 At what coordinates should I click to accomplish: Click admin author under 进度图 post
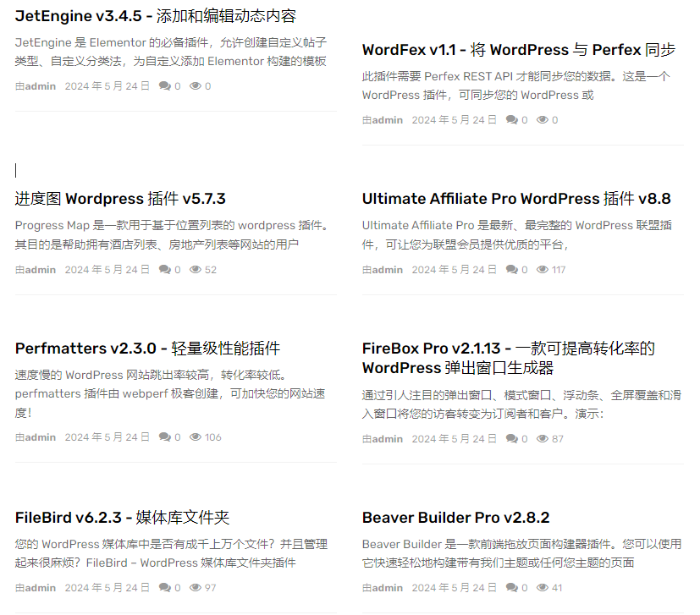pyautogui.click(x=40, y=270)
